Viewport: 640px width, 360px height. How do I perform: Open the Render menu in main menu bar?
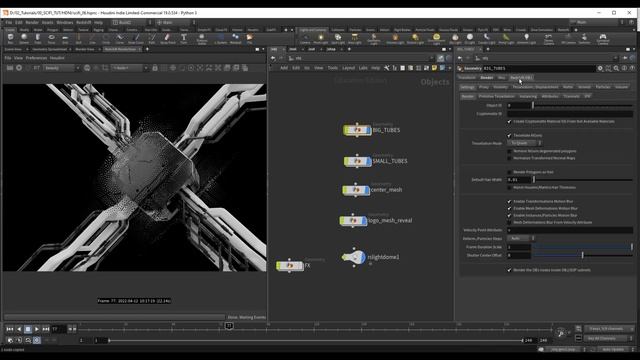click(x=32, y=22)
